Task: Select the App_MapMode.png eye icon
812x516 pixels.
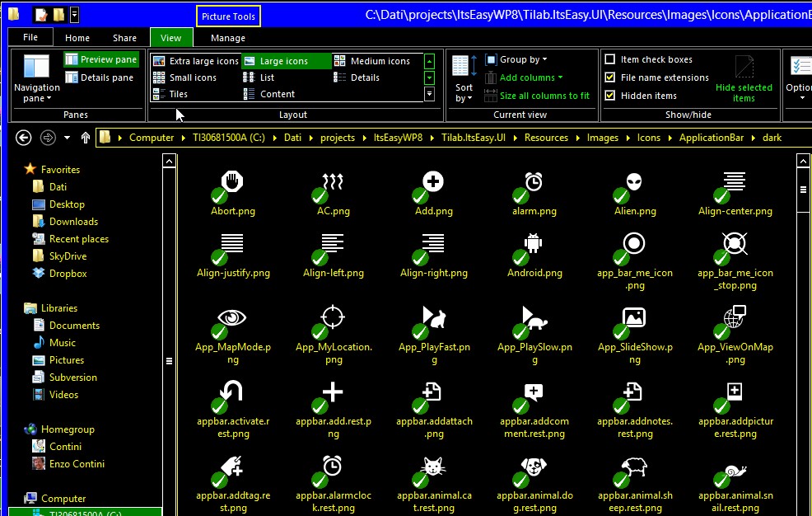Action: 232,319
